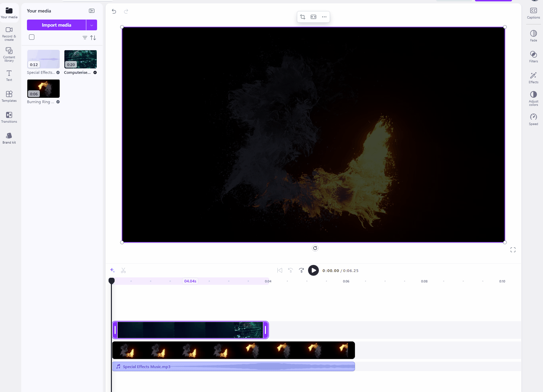Switch to the Templates tab
543x392 pixels.
tap(9, 96)
